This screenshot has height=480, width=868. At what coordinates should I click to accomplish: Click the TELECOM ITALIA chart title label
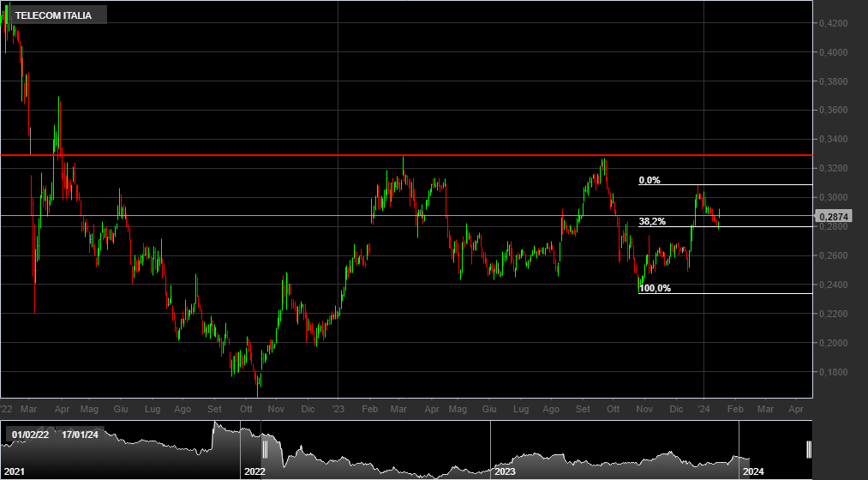pyautogui.click(x=53, y=15)
